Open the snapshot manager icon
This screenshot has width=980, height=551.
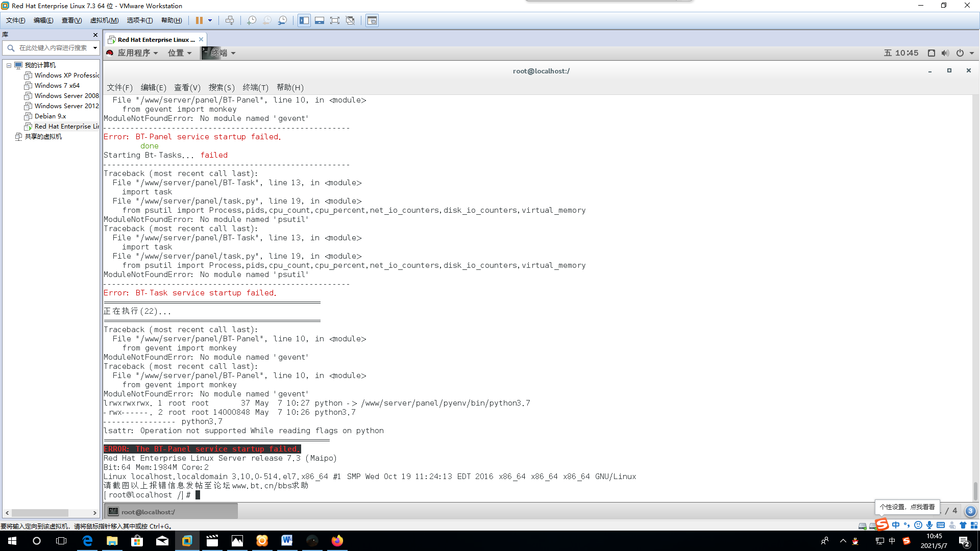click(282, 20)
